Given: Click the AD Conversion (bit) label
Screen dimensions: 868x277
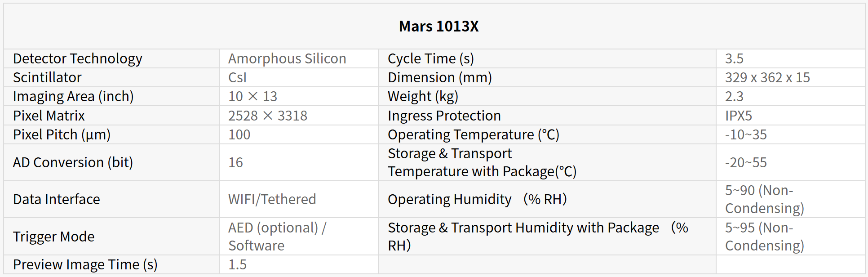Looking at the screenshot, I should (x=73, y=162).
